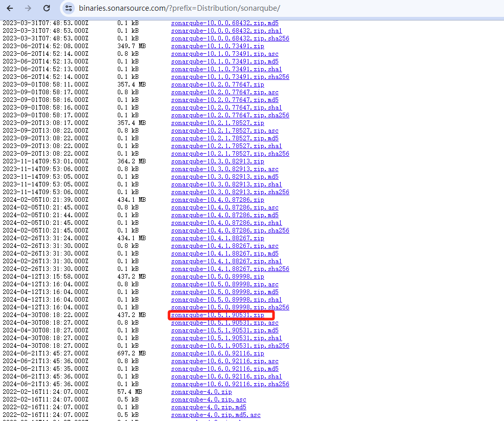
Task: Download sonarqube-10.5.0.89998.zip
Action: pyautogui.click(x=218, y=277)
